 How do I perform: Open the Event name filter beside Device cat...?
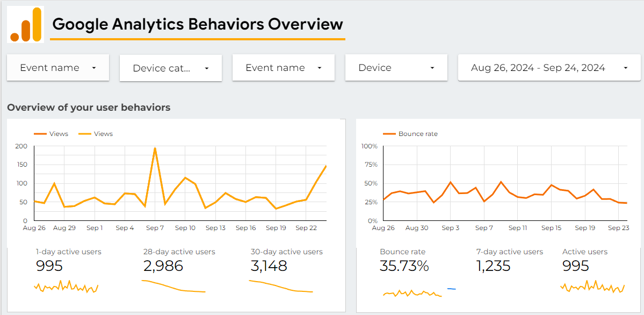[x=58, y=68]
